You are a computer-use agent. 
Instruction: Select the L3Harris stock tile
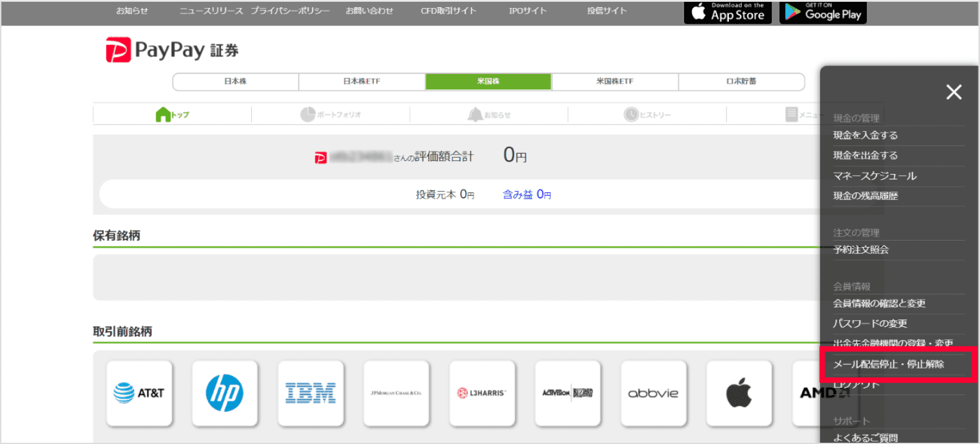click(482, 393)
